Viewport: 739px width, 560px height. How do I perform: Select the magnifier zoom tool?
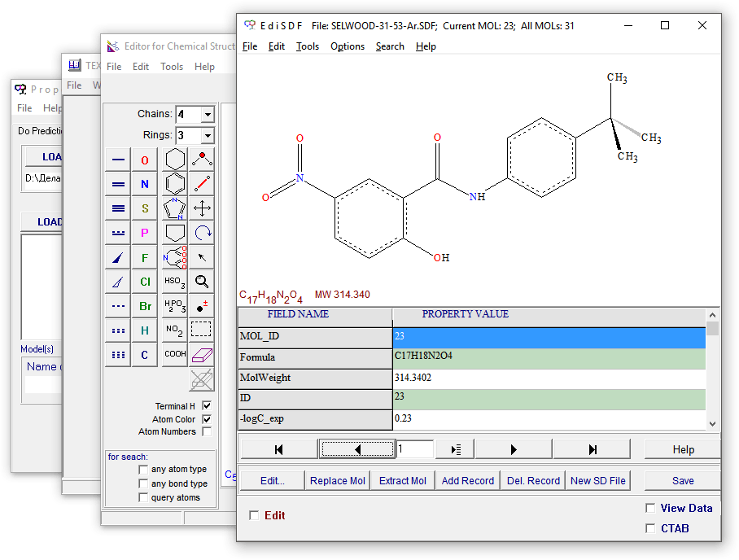click(x=202, y=282)
